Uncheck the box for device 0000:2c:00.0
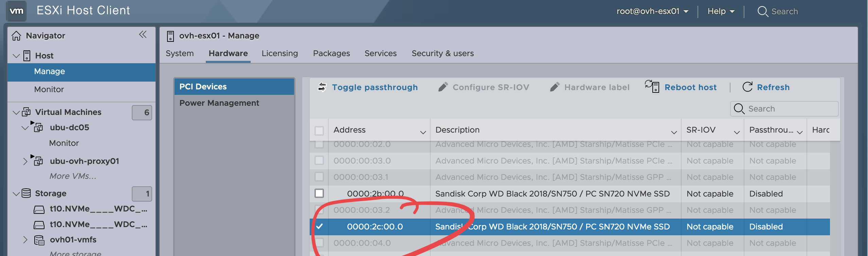Viewport: 868px width, 256px height. (319, 226)
